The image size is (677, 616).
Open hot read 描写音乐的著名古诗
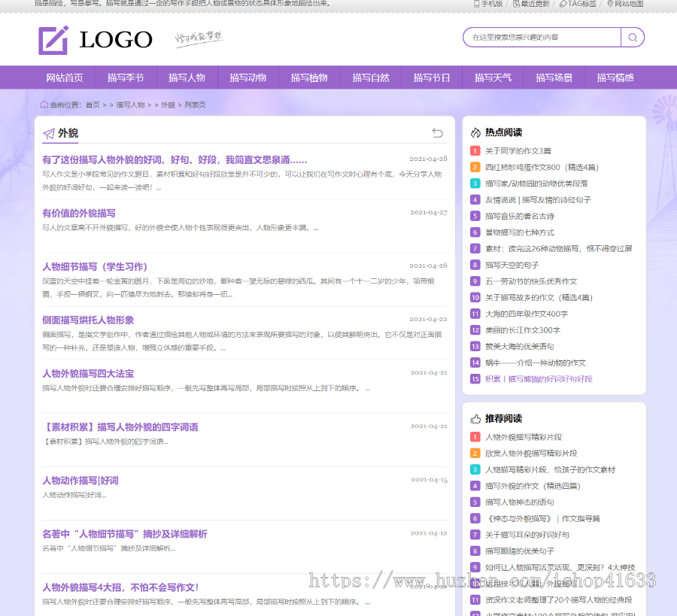(520, 216)
